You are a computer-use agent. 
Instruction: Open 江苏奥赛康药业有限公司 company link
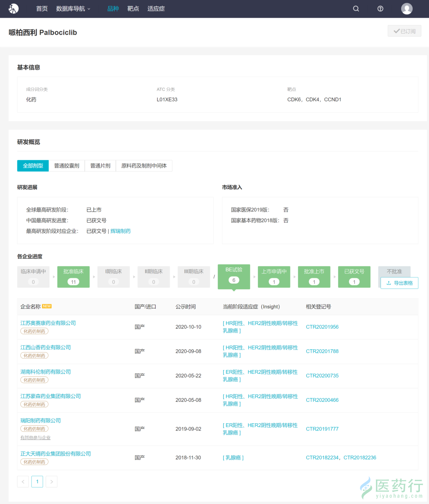pos(48,323)
